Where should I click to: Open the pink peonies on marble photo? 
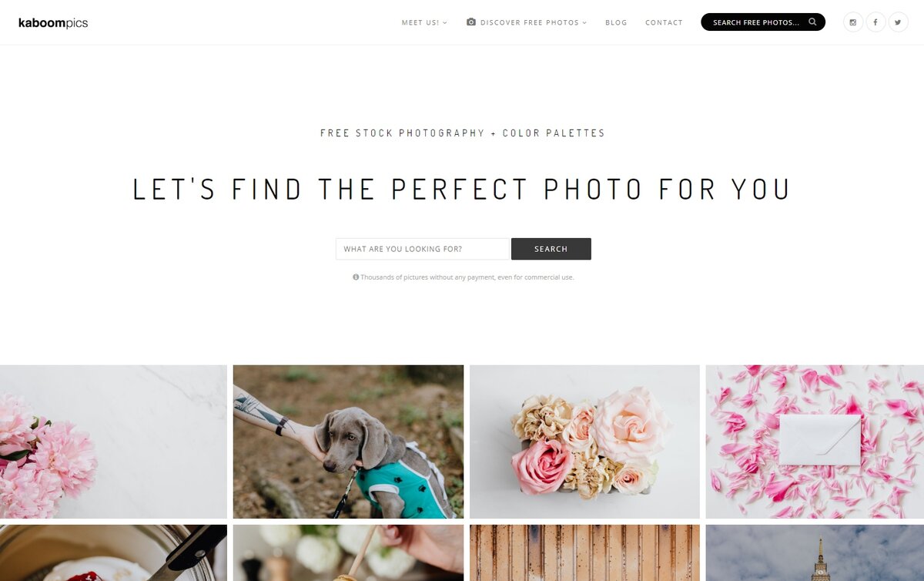[113, 442]
